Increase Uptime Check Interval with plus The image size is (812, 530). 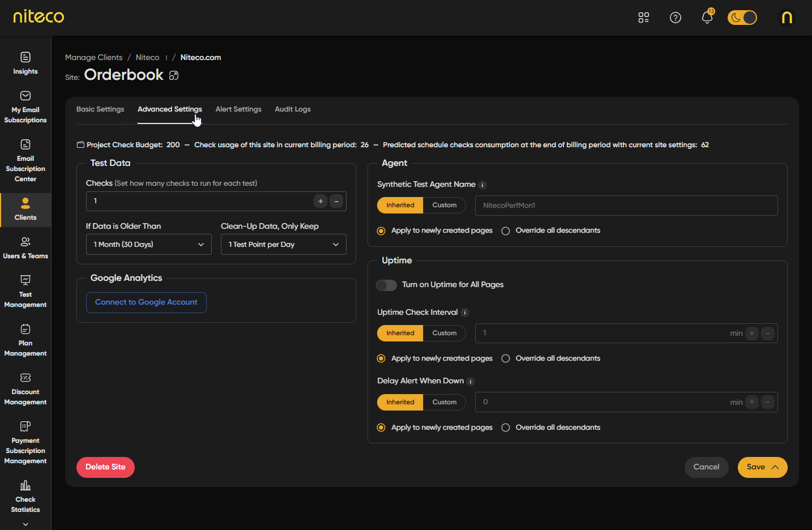tap(752, 334)
